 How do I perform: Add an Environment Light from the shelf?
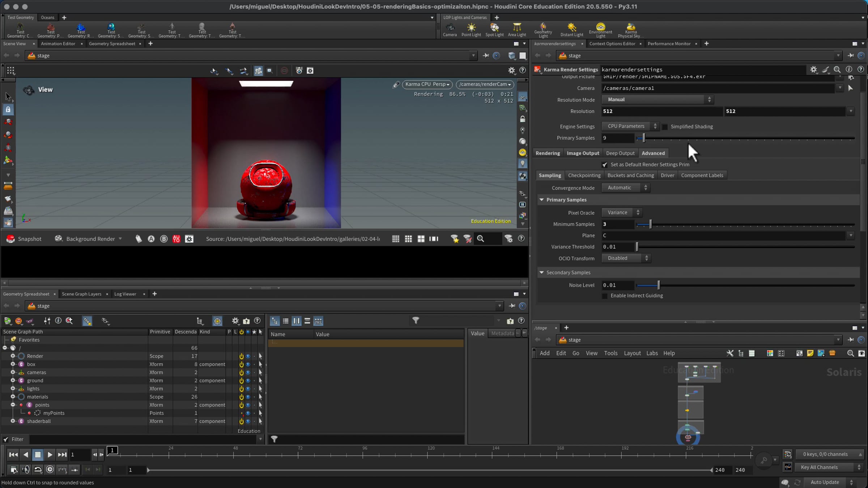tap(600, 30)
